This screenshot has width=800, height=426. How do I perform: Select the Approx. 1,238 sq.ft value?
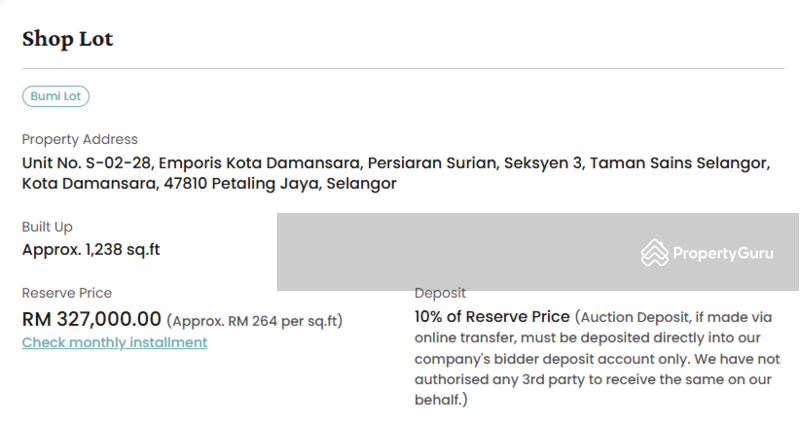tap(91, 249)
